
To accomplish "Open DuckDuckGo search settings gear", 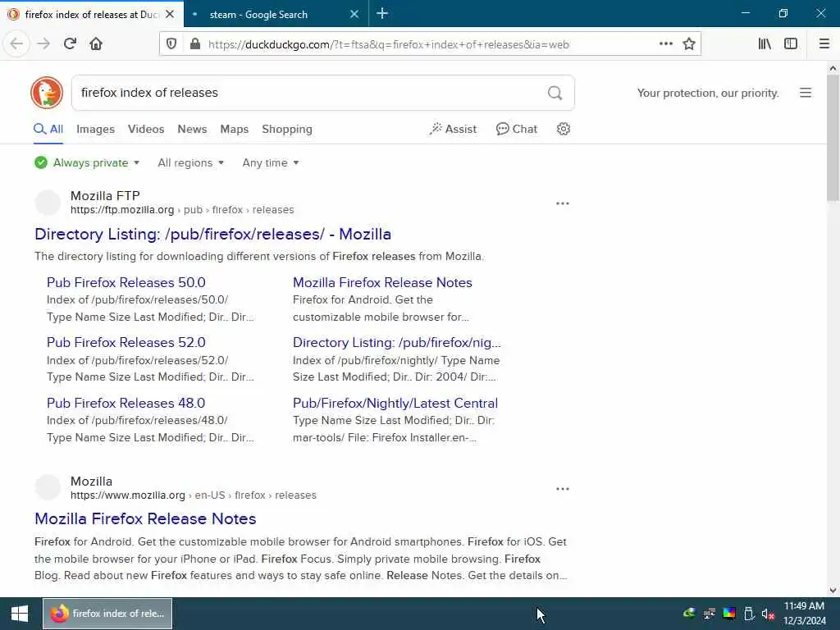I will [563, 129].
